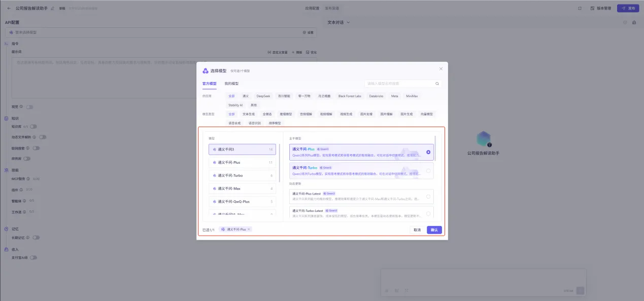Filter providers by 百川智能

pos(284,96)
